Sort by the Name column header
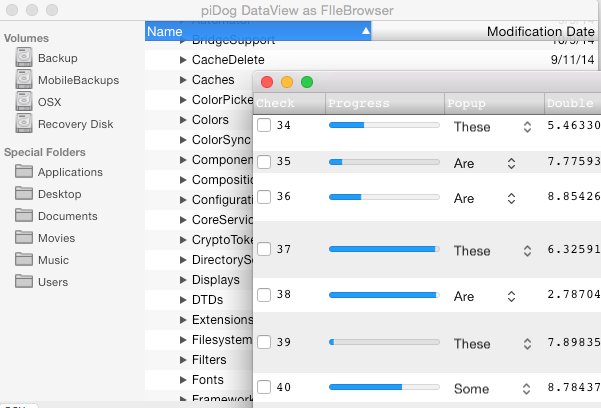This screenshot has width=601, height=408. tap(258, 31)
